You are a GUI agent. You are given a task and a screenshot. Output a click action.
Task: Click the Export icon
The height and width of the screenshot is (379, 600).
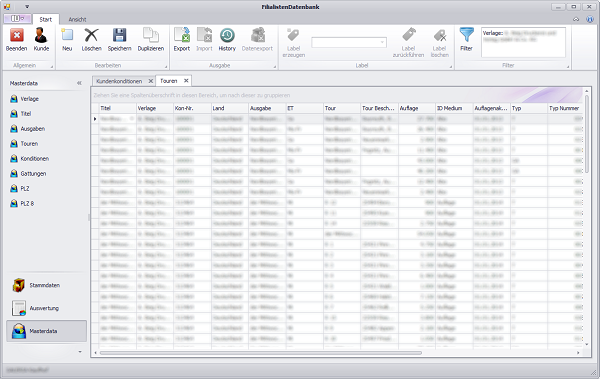click(182, 35)
